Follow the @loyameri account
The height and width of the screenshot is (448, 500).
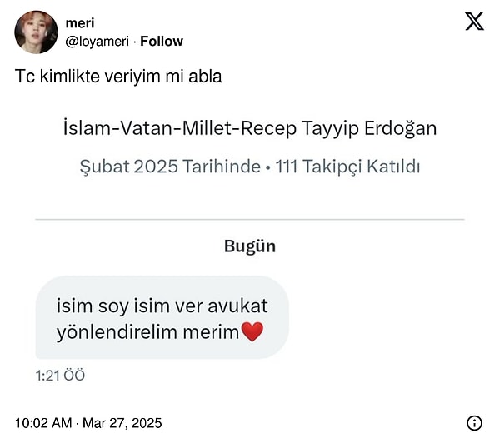tap(162, 41)
